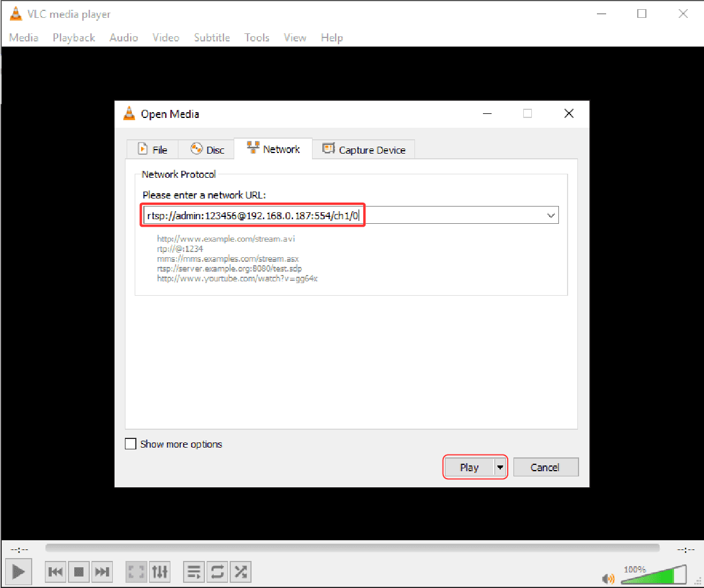Image resolution: width=704 pixels, height=588 pixels.
Task: Switch to the Capture Device tab
Action: [x=364, y=150]
